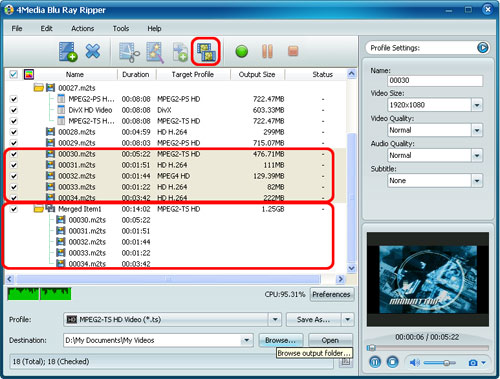Open the snapshot options arrow
The width and height of the screenshot is (500, 379).
pos(484,363)
